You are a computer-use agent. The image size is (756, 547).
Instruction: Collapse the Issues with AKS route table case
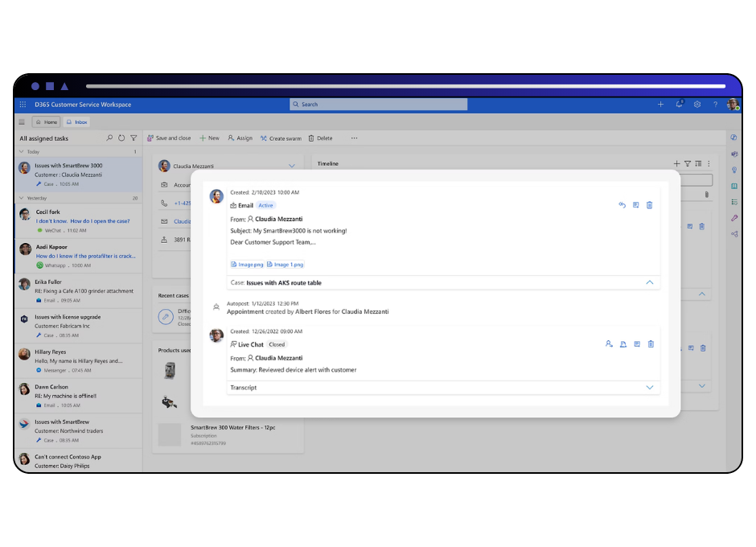tap(649, 283)
